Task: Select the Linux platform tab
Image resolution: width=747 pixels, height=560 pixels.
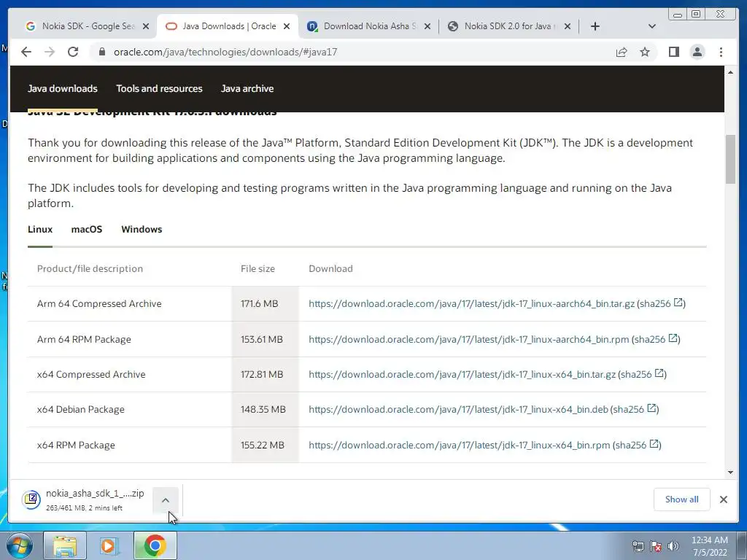Action: pyautogui.click(x=40, y=229)
